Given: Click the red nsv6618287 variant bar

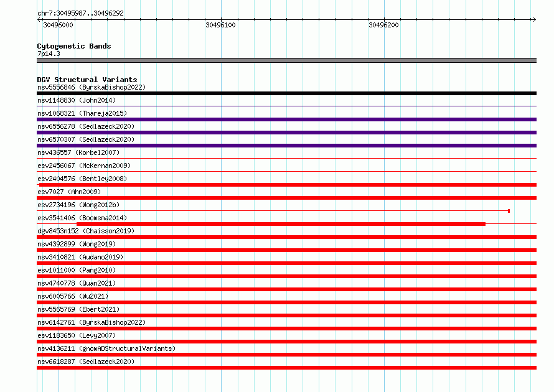Looking at the screenshot, I should click(x=286, y=368).
